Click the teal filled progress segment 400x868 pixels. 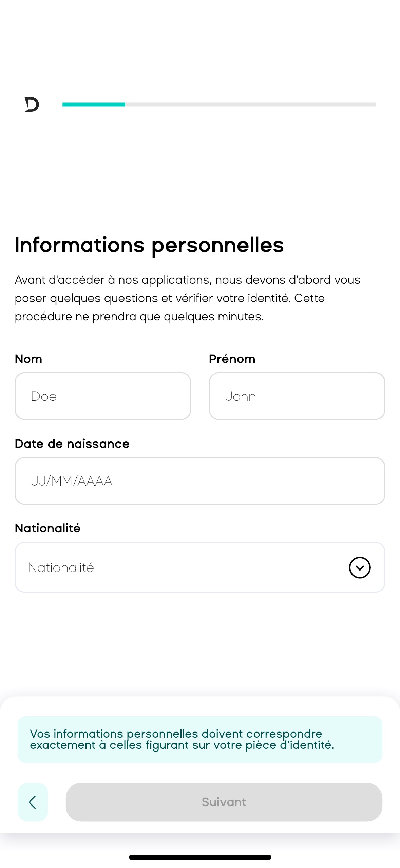tap(94, 104)
